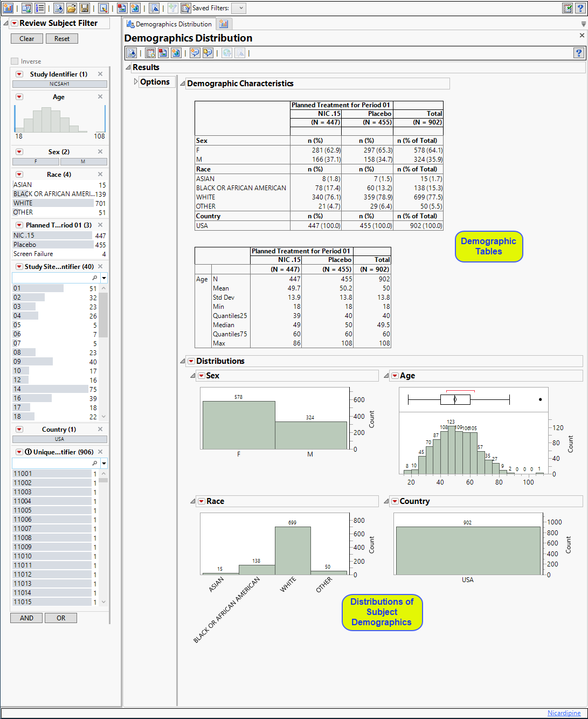The width and height of the screenshot is (588, 719).
Task: Close the Demographics Distribution report
Action: pos(582,36)
